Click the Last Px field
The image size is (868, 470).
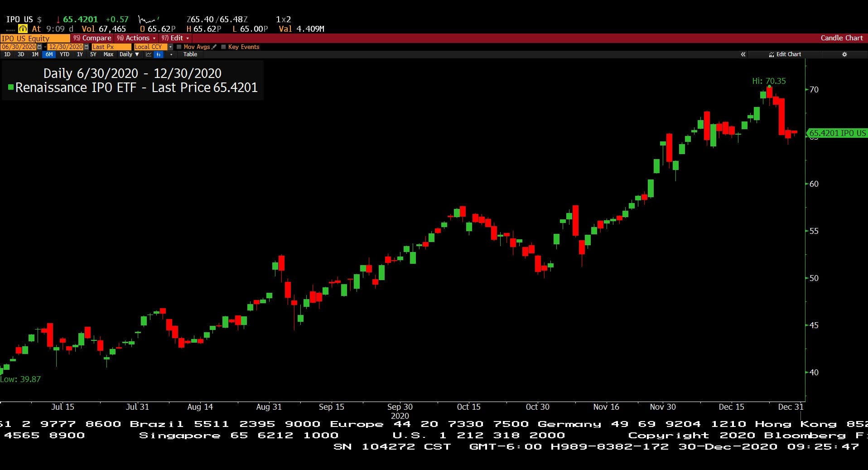click(x=111, y=47)
